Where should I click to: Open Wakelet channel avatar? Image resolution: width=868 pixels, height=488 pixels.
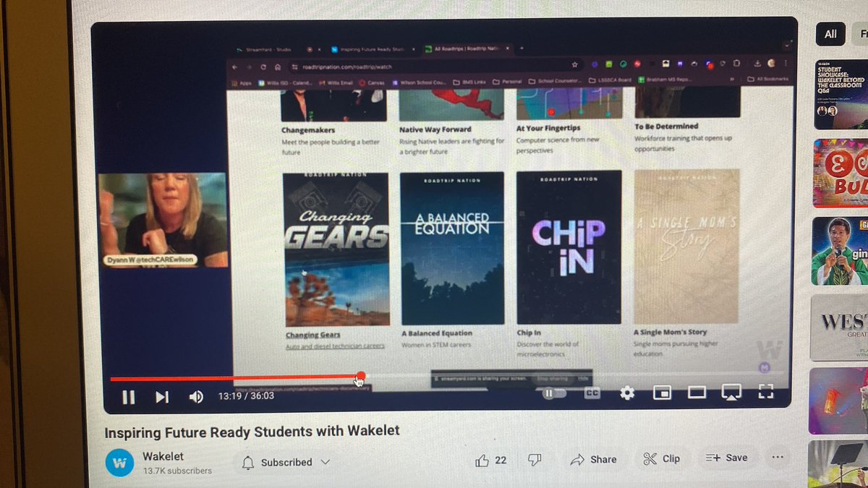[119, 463]
